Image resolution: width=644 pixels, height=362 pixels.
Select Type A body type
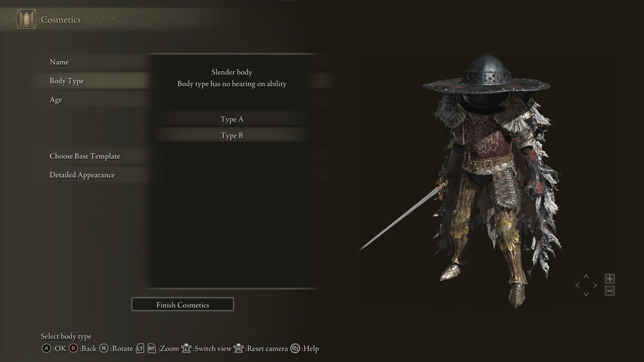[232, 119]
